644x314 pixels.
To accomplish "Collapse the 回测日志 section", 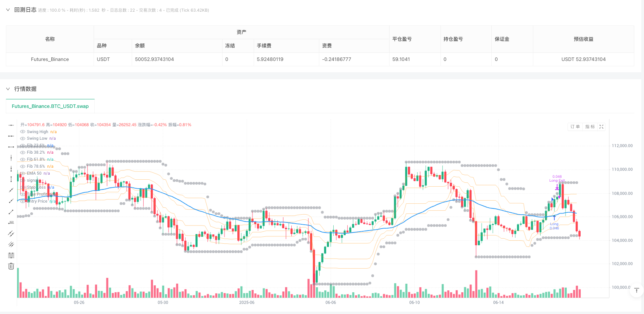I will tap(8, 10).
